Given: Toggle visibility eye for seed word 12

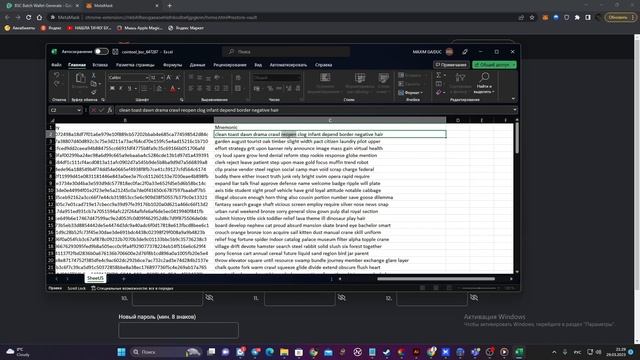Looking at the screenshot, I should pyautogui.click(x=474, y=298).
